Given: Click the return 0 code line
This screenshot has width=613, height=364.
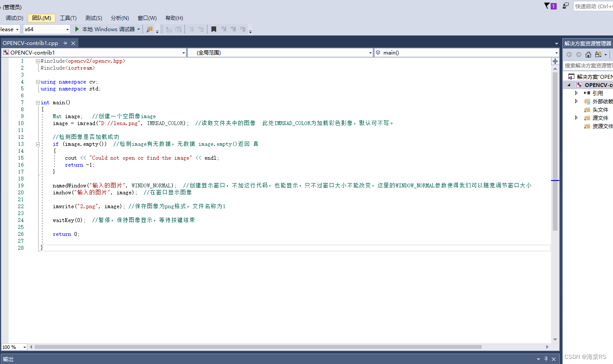Looking at the screenshot, I should [66, 234].
